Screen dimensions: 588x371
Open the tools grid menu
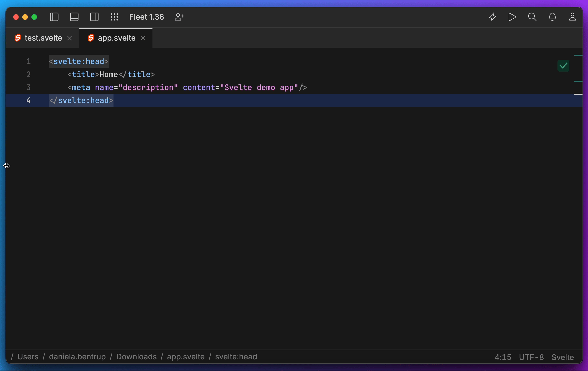click(x=114, y=17)
